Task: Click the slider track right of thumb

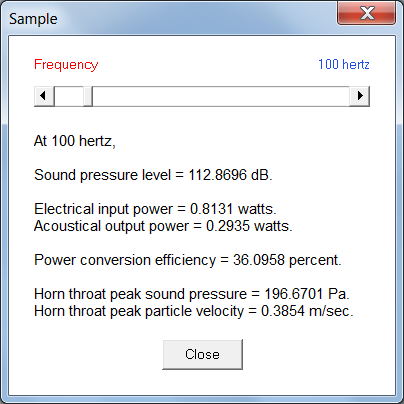Action: click(221, 96)
